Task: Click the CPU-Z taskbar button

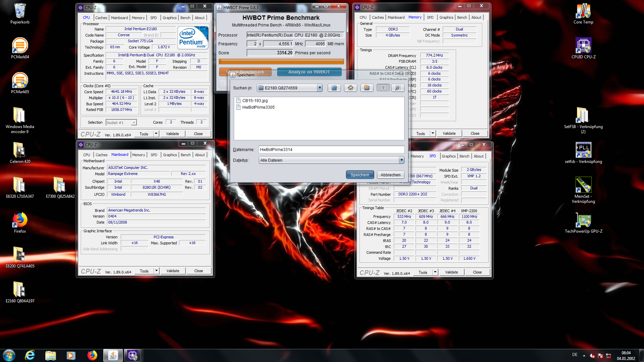Action: [132, 355]
